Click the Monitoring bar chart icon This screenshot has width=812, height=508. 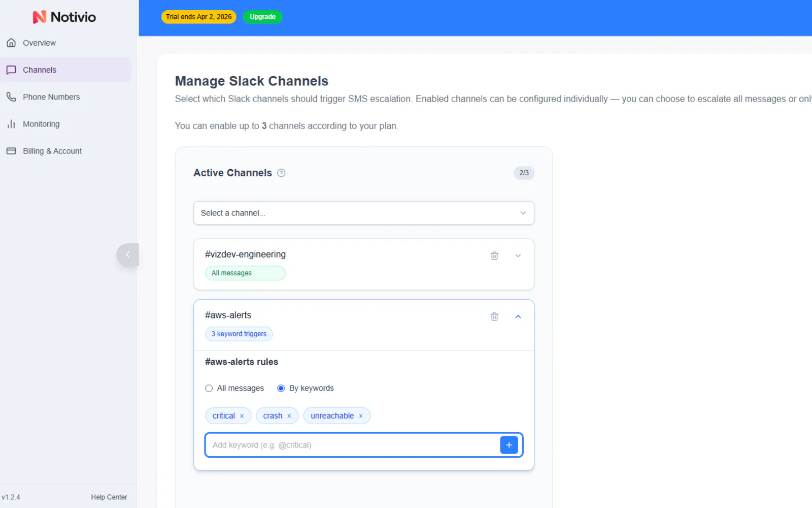click(x=11, y=124)
